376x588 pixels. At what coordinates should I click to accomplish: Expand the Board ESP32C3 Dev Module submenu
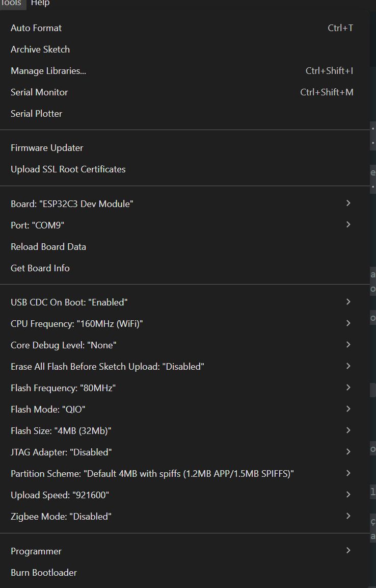pyautogui.click(x=72, y=203)
